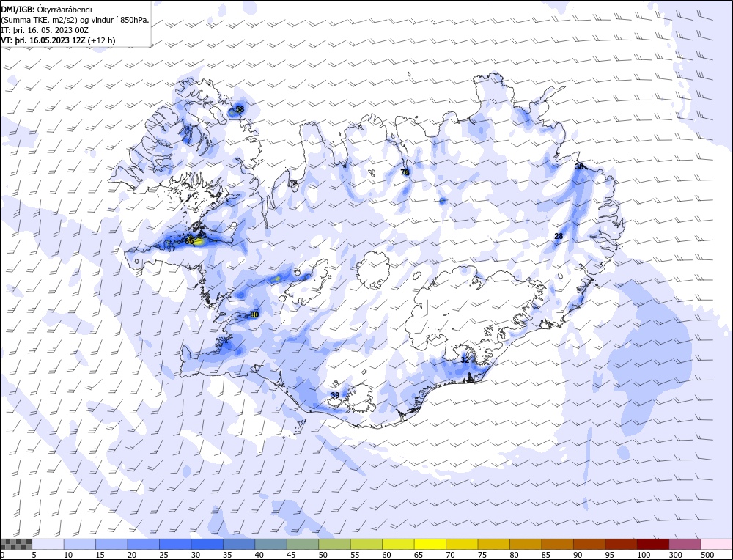
Task: Select the 50–55 legend swatch
Action: [x=335, y=544]
